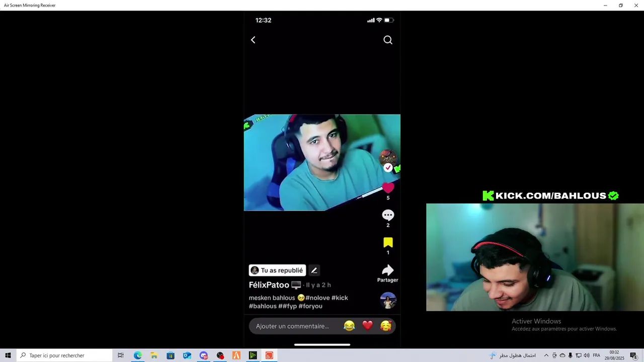Open OneDrive cloud tray icon
Viewport: 644px width, 362px height.
[x=562, y=355]
